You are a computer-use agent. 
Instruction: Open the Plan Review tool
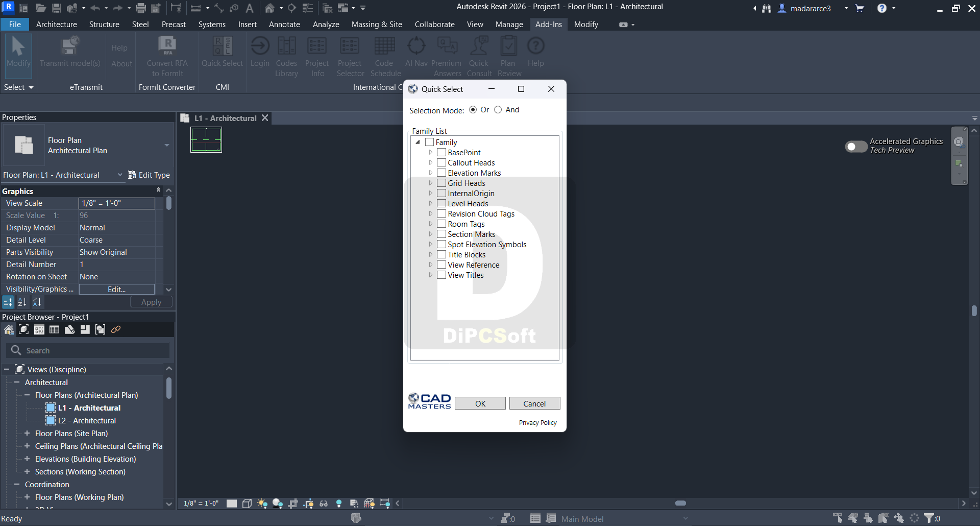point(508,47)
